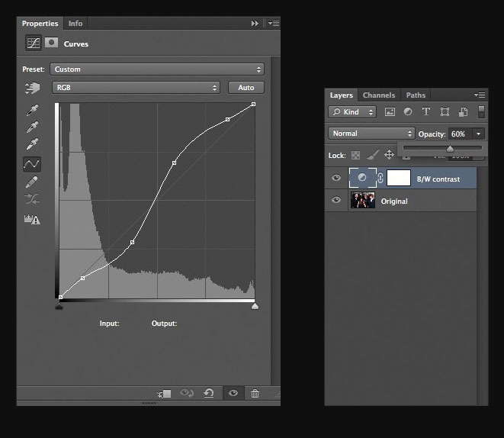Select the pencil draw curve tool
This screenshot has height=438, width=504.
31,182
